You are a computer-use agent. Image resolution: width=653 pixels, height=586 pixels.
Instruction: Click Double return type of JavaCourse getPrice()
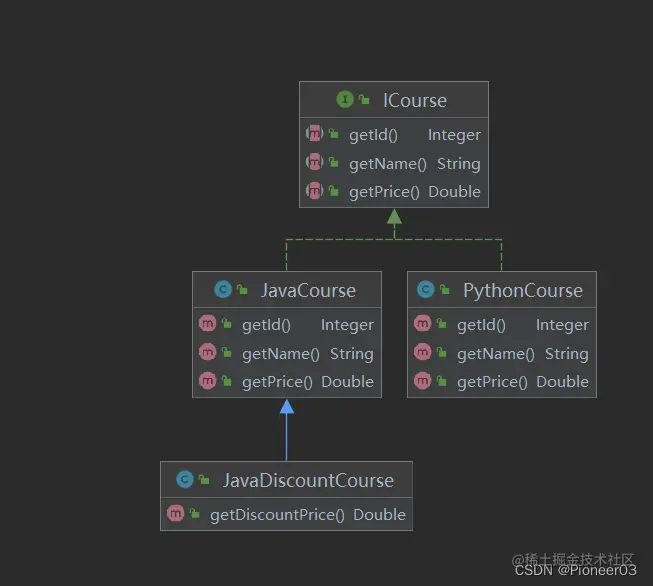pyautogui.click(x=347, y=382)
